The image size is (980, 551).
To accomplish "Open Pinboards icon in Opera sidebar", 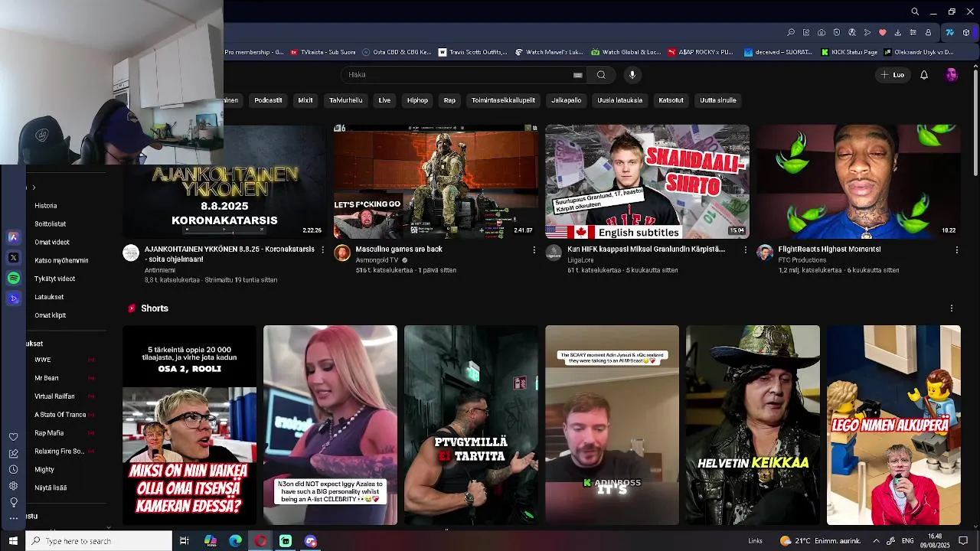I will [x=13, y=453].
